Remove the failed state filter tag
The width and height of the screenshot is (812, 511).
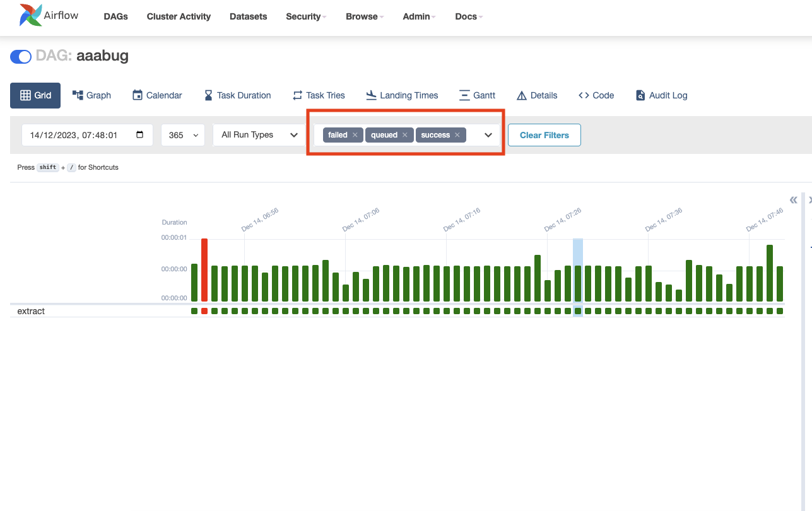click(x=355, y=135)
